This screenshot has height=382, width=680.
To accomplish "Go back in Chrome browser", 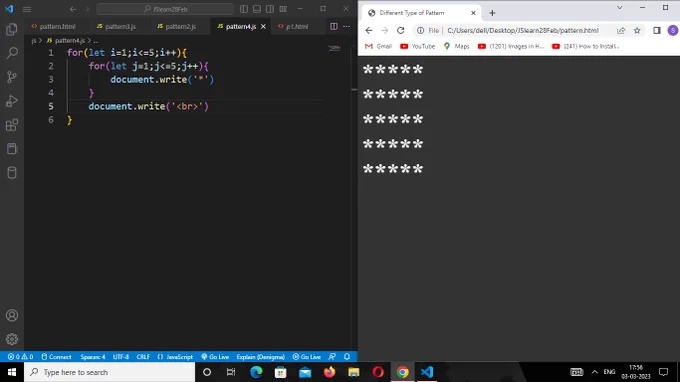I will click(369, 30).
